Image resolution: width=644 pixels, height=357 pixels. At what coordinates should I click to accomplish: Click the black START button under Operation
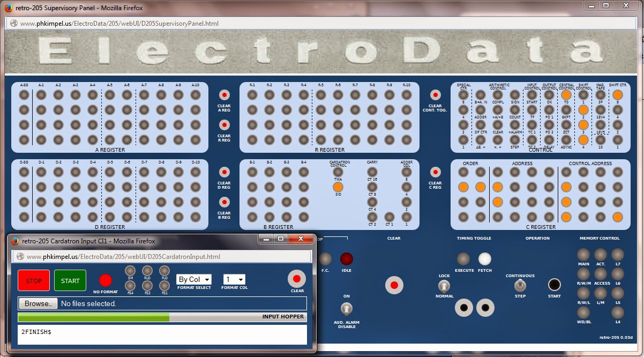click(x=555, y=284)
